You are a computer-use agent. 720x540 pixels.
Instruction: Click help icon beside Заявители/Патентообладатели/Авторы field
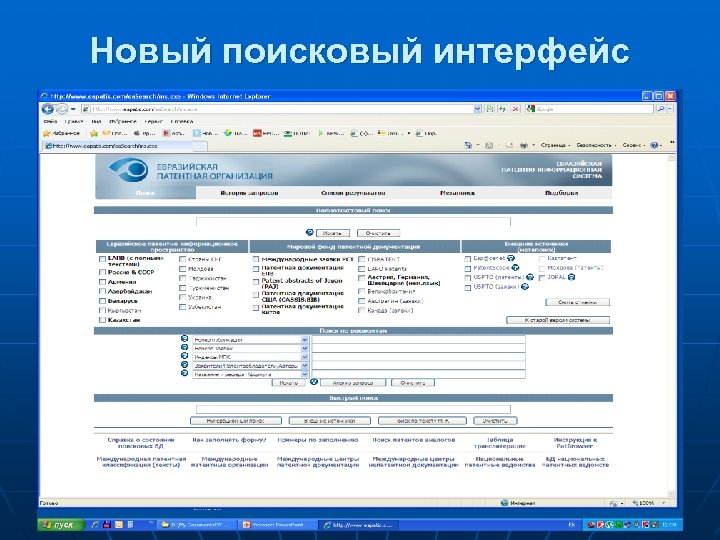(x=185, y=365)
